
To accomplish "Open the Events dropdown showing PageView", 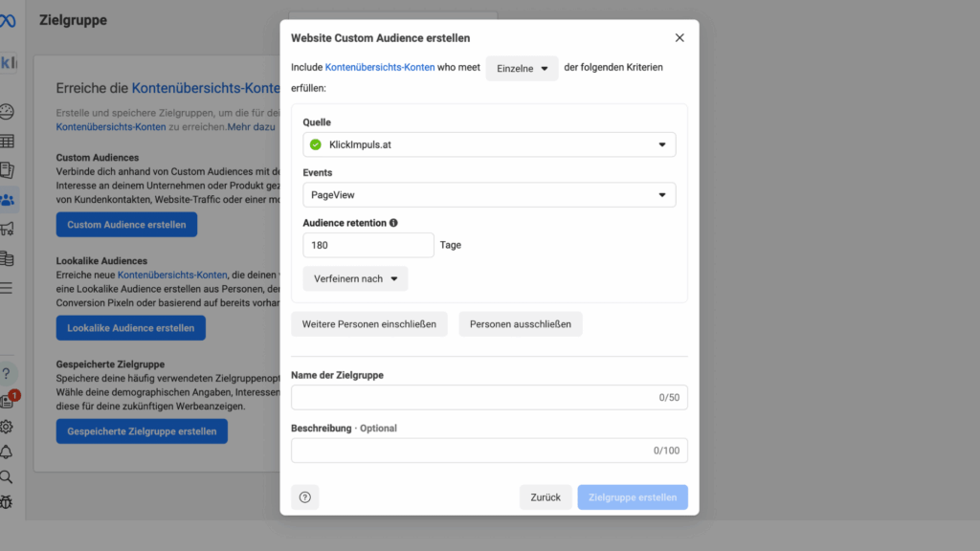I will (x=489, y=195).
